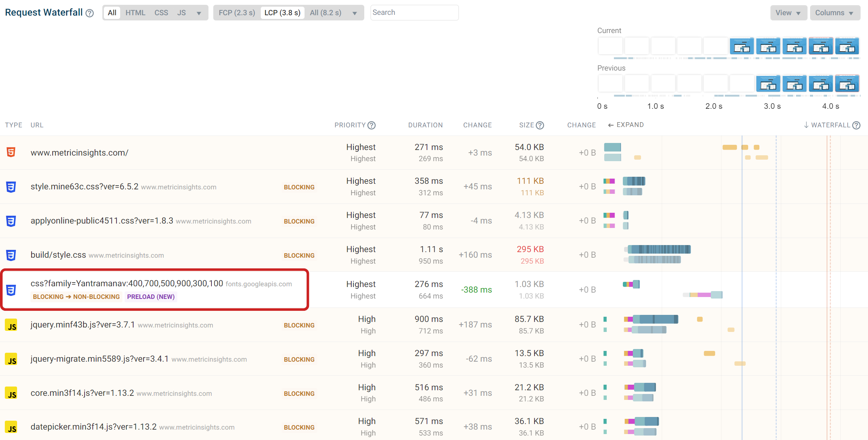This screenshot has width=868, height=440.
Task: Sort by the URL column header
Action: click(x=37, y=125)
